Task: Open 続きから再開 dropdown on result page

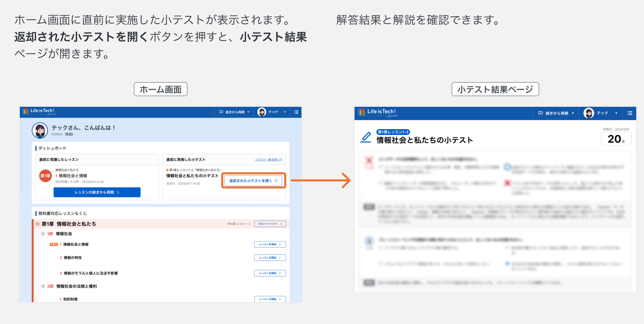Action: pos(556,113)
